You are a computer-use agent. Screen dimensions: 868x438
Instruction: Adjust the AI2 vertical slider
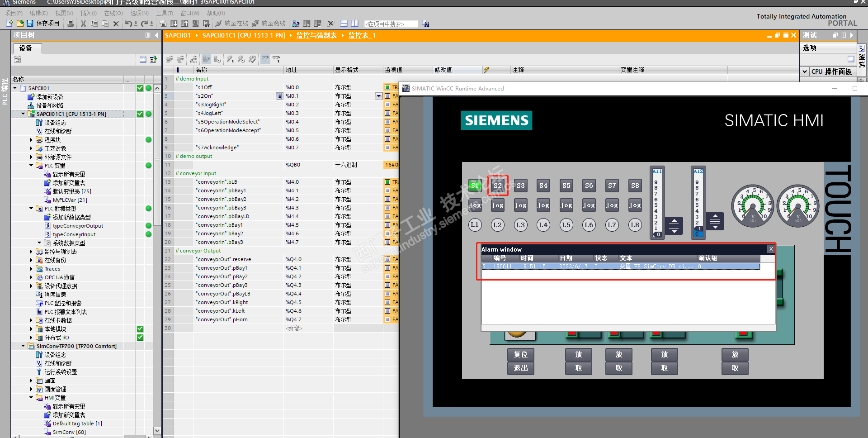point(698,203)
